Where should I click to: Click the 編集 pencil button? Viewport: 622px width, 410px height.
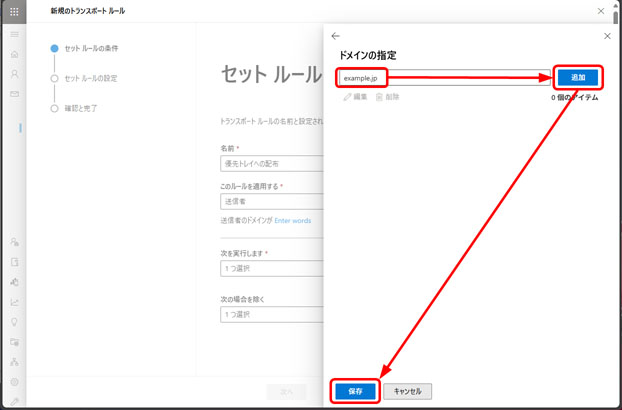[x=355, y=97]
